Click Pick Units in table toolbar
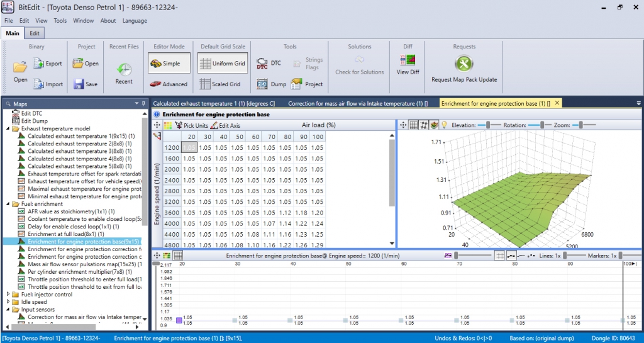Image resolution: width=644 pixels, height=343 pixels. pyautogui.click(x=191, y=125)
